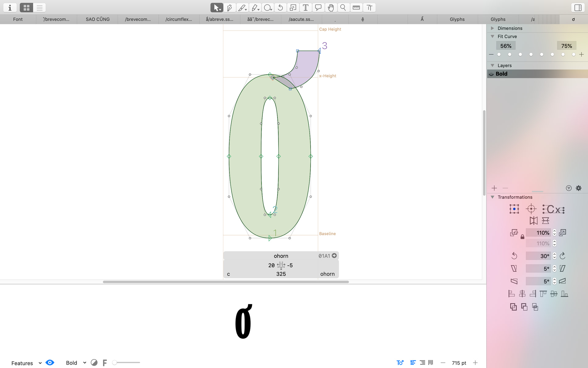Slant selection to the left

(x=514, y=269)
